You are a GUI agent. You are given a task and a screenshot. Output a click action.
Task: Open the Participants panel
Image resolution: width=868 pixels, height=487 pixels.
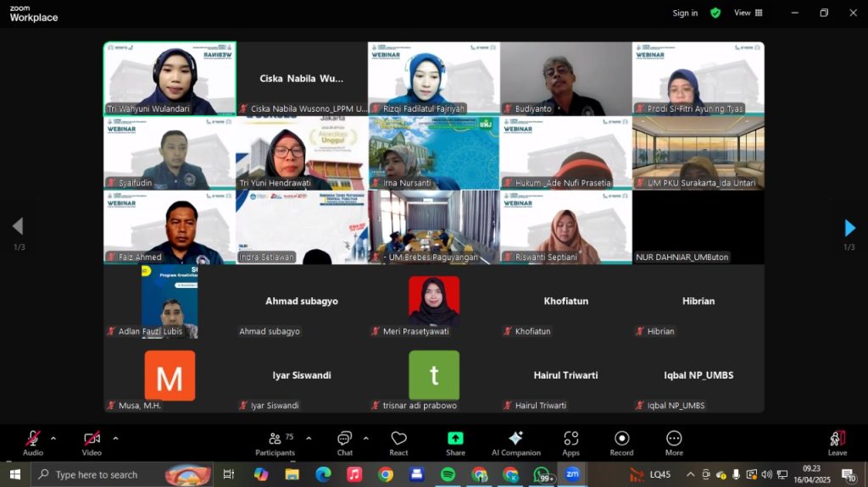point(275,443)
